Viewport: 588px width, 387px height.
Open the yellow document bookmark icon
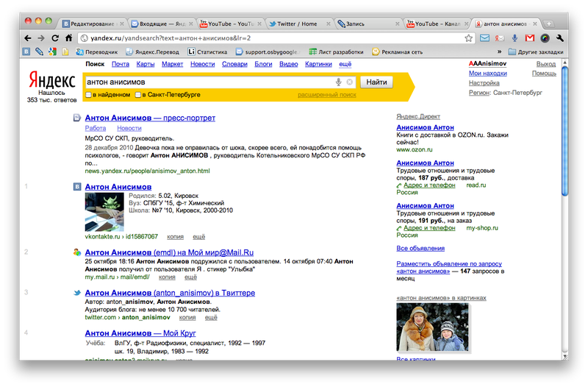[x=65, y=52]
